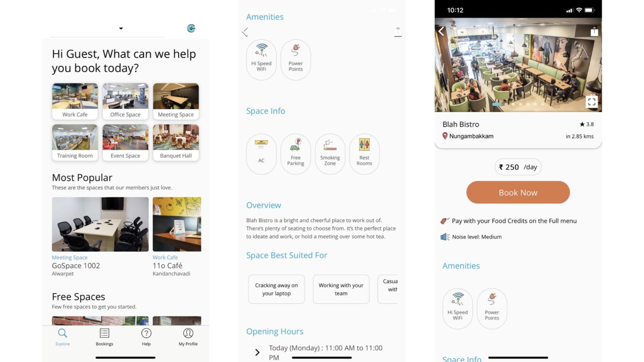Open the location dropdown arrow at top
Image resolution: width=644 pixels, height=362 pixels.
(x=121, y=28)
